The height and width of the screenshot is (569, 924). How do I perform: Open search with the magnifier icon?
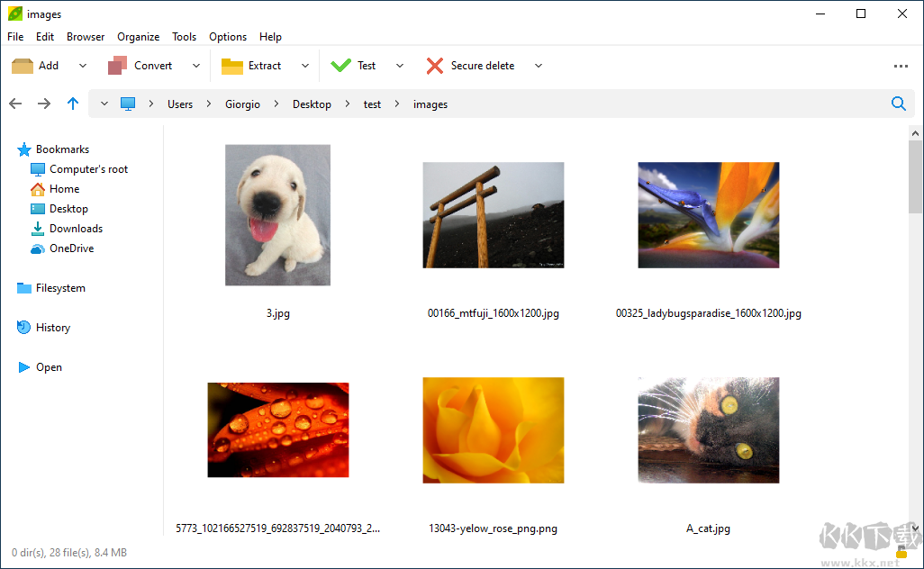(x=898, y=104)
